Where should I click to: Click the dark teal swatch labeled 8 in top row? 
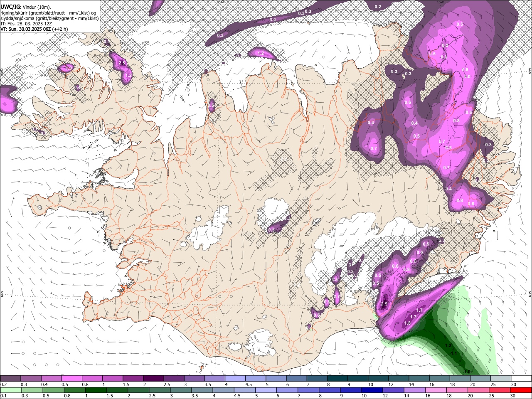pos(337,379)
